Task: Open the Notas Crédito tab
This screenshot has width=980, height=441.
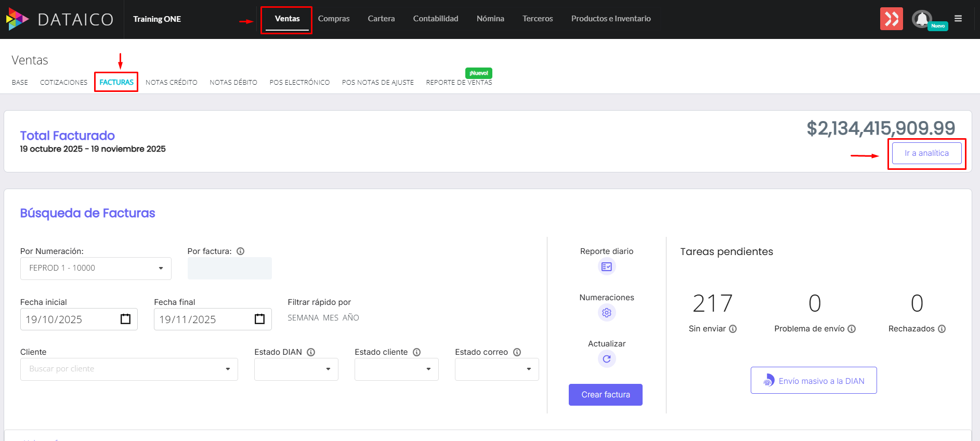Action: tap(171, 83)
